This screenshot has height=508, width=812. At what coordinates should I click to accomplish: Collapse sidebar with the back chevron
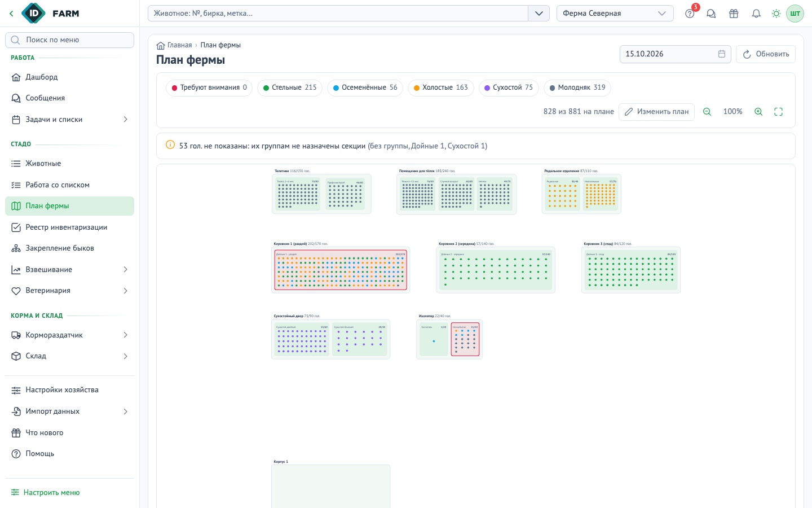tap(11, 14)
